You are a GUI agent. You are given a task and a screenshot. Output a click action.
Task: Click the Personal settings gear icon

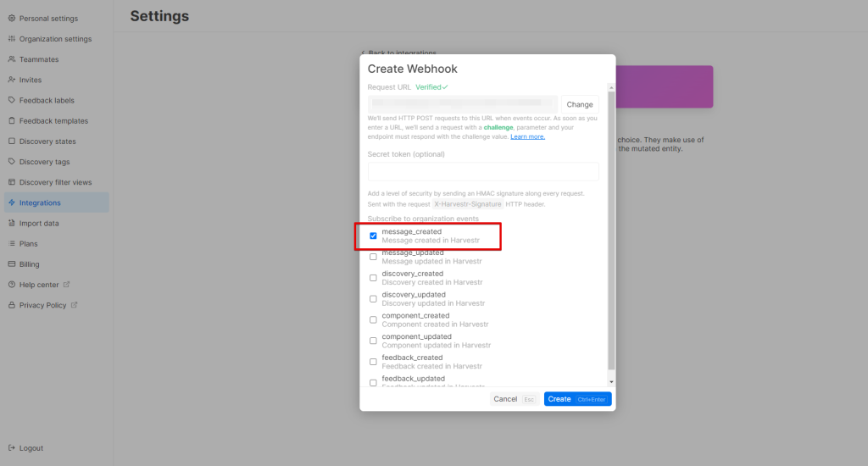click(11, 19)
